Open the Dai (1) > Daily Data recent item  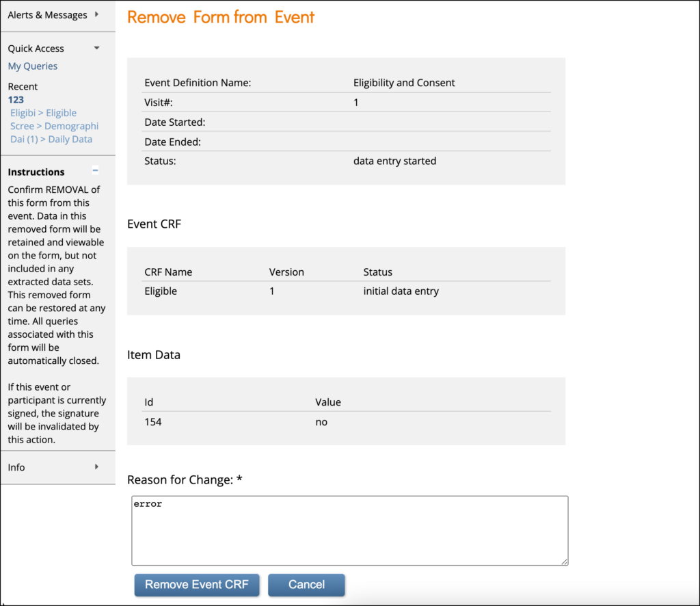[x=51, y=139]
